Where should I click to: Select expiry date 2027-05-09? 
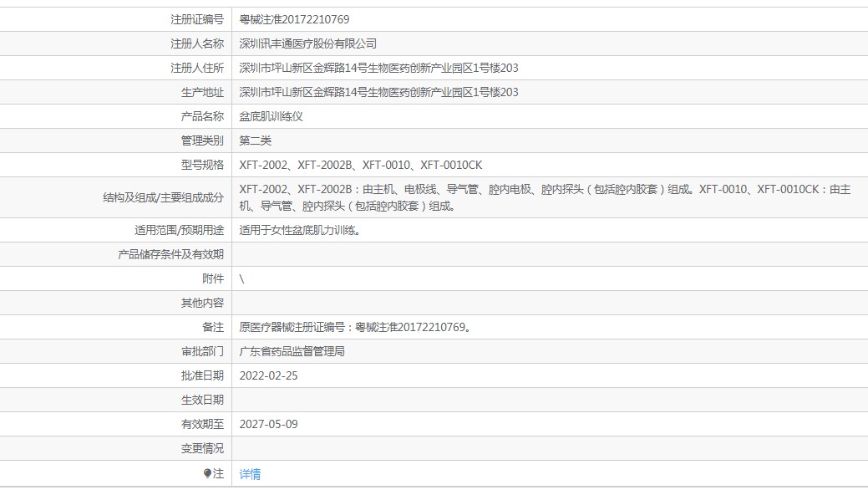click(268, 425)
